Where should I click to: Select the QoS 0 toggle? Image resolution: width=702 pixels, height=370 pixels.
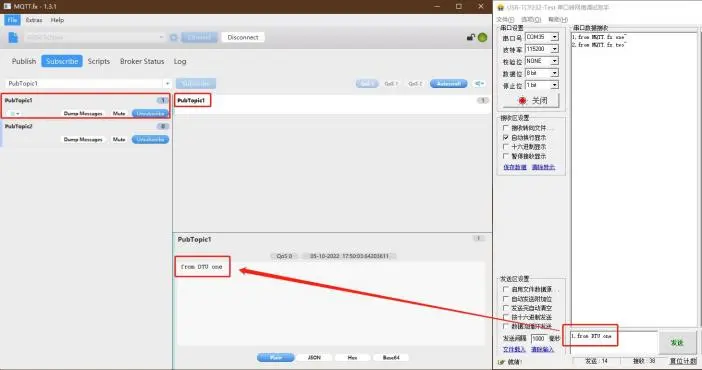coord(367,83)
